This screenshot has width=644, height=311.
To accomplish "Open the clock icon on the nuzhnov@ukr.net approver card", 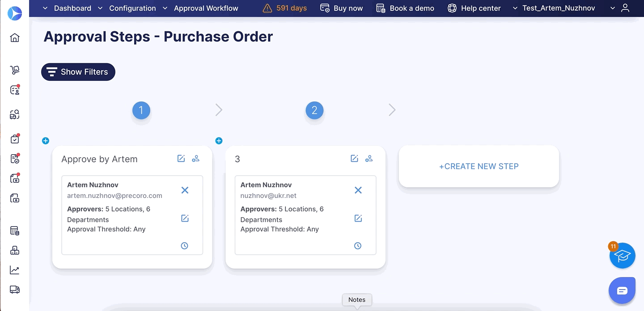I will [x=358, y=245].
